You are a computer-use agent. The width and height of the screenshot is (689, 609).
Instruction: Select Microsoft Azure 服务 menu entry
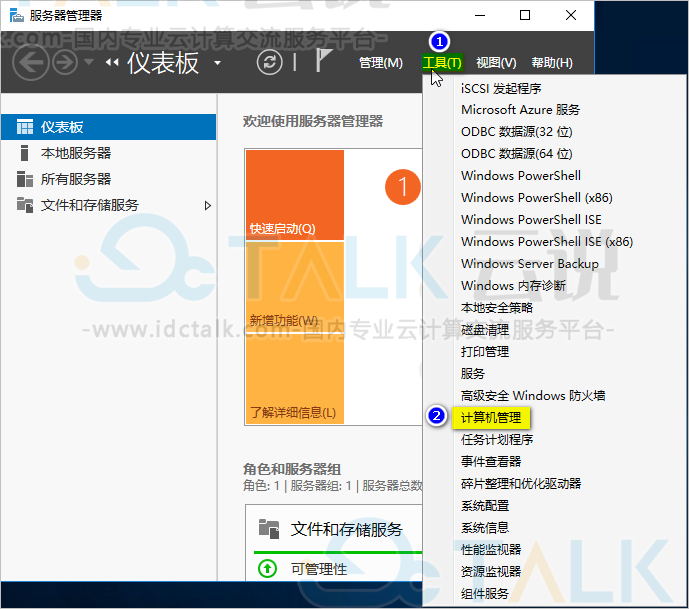(x=520, y=110)
